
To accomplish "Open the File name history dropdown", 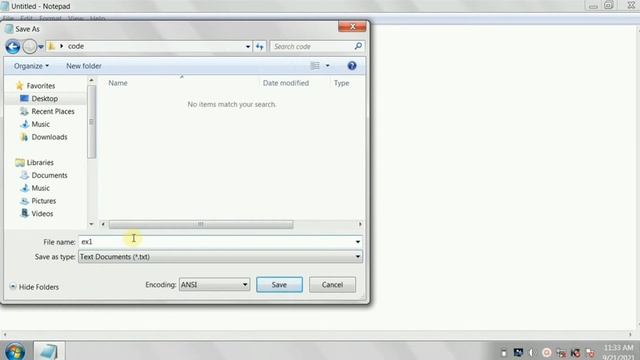I will tap(358, 242).
